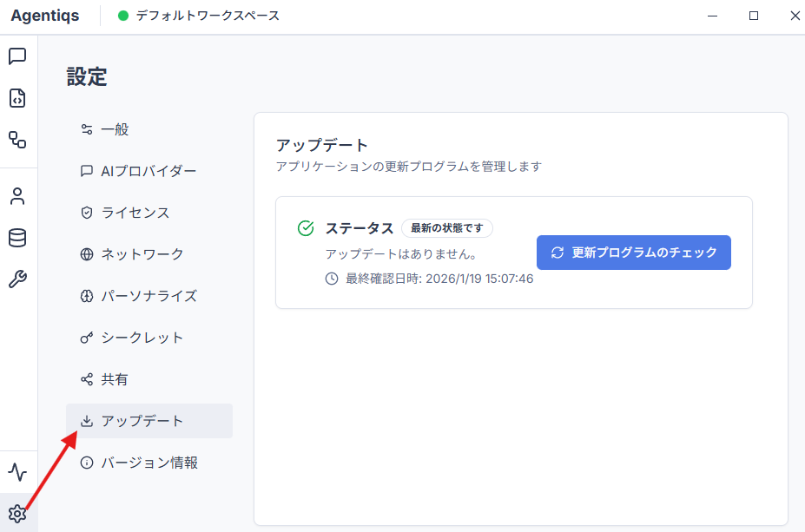Screen dimensions: 805x532
Task: Open バージョン情報 page
Action: 148,463
